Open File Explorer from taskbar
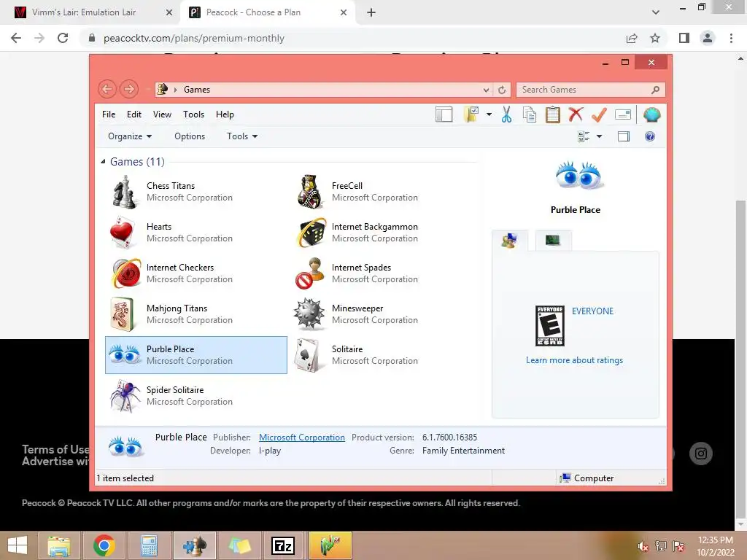The height and width of the screenshot is (560, 747). (59, 545)
